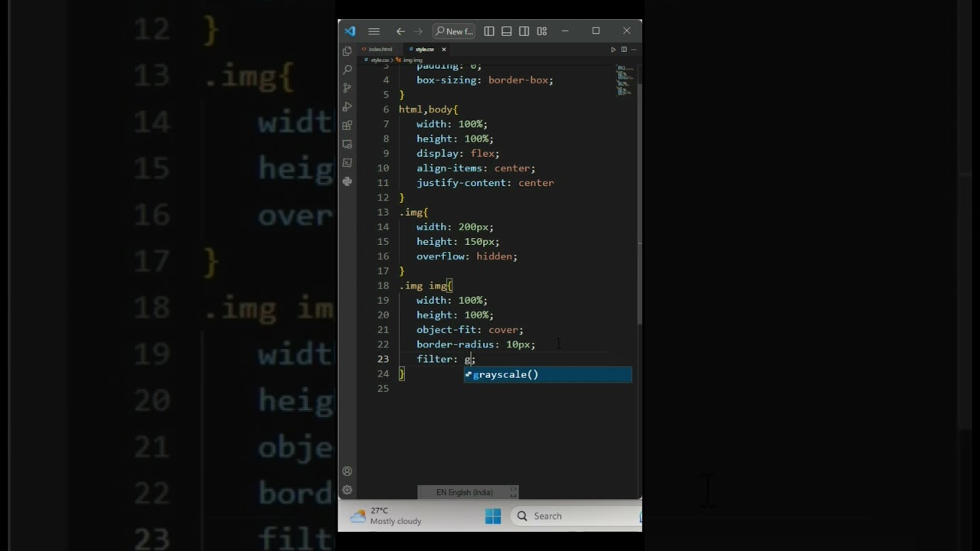Viewport: 980px width, 551px height.
Task: Click the vertical editor scrollbar
Action: [x=639, y=203]
